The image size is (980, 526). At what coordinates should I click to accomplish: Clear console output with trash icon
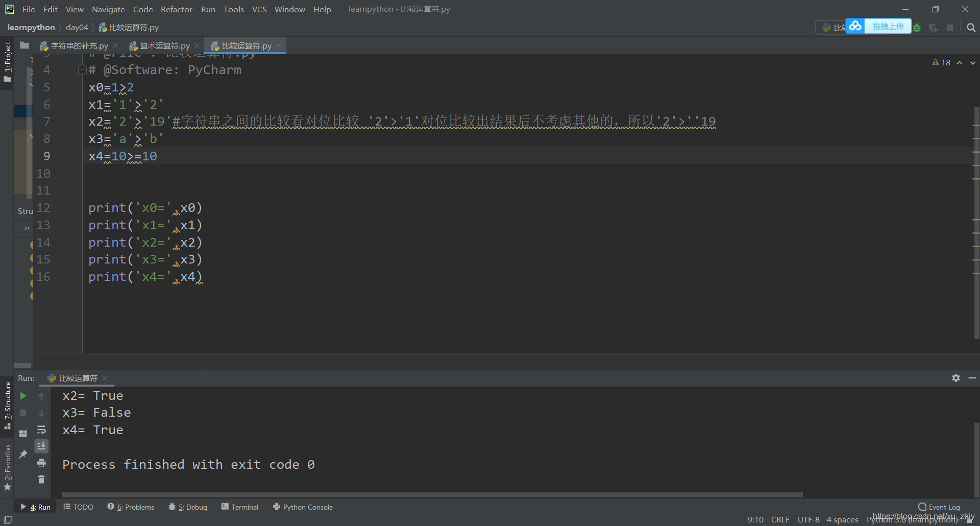[x=41, y=479]
